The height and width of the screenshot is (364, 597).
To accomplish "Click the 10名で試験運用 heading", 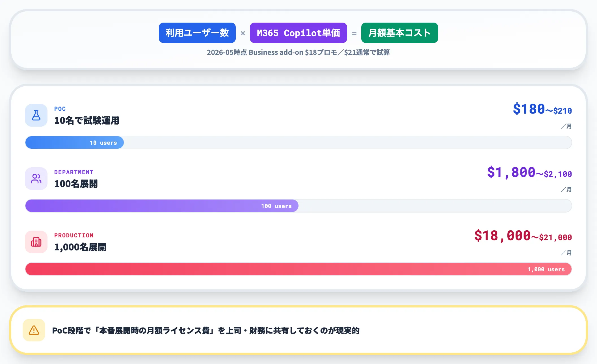I will coord(87,120).
